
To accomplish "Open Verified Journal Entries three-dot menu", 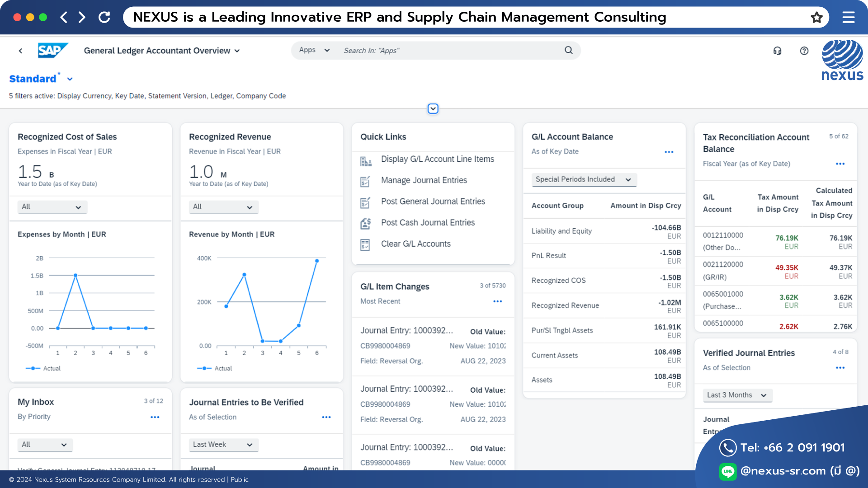I will pyautogui.click(x=840, y=368).
